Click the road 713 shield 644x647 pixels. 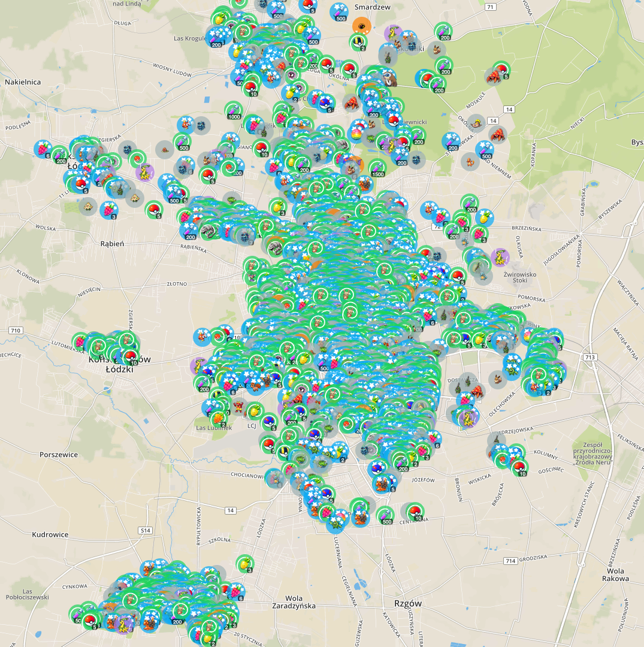[590, 357]
